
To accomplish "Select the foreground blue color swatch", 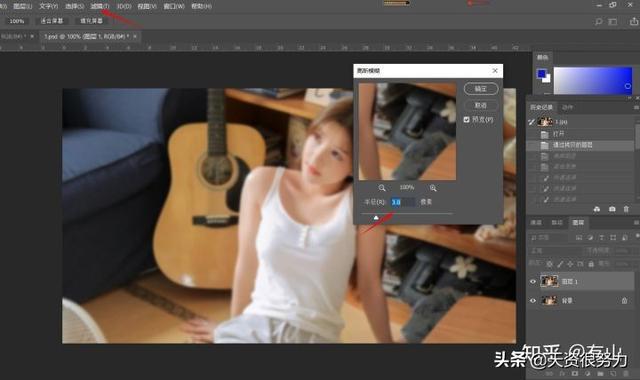I will click(542, 73).
